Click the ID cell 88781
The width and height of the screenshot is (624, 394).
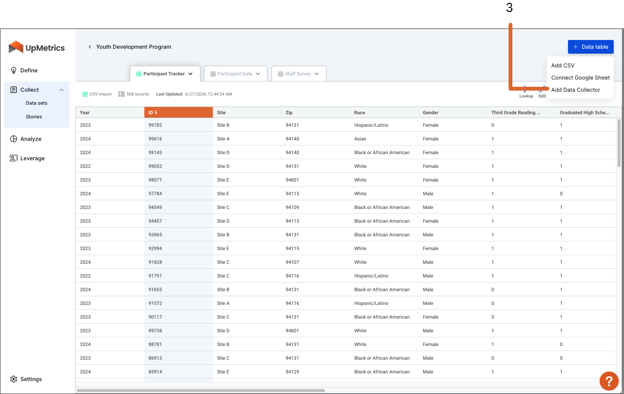pyautogui.click(x=178, y=345)
